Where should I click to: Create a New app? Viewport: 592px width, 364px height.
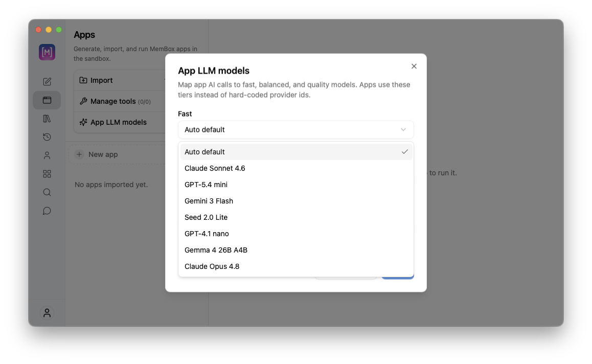coord(117,154)
